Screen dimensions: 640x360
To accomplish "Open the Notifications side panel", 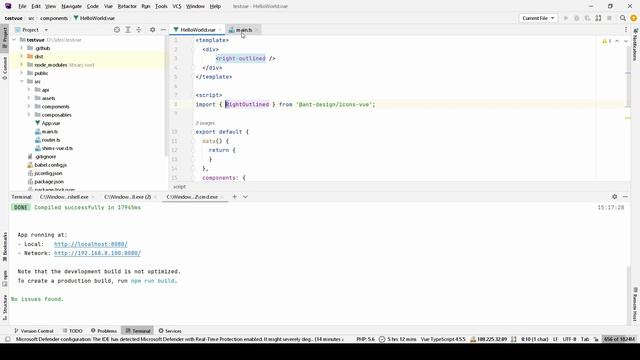I will [635, 44].
